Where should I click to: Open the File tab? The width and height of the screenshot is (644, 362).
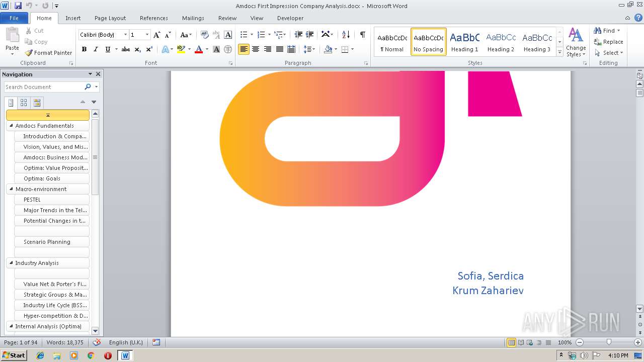click(14, 18)
